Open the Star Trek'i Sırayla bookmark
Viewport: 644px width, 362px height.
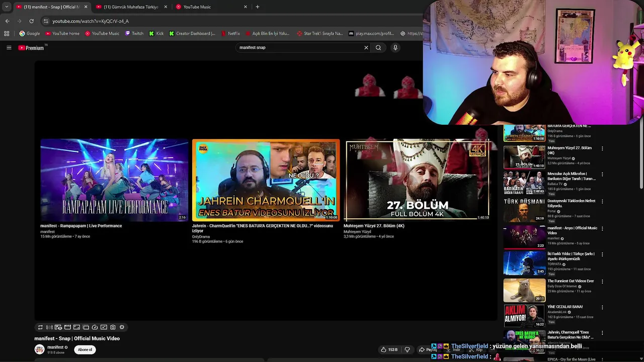[x=320, y=34]
